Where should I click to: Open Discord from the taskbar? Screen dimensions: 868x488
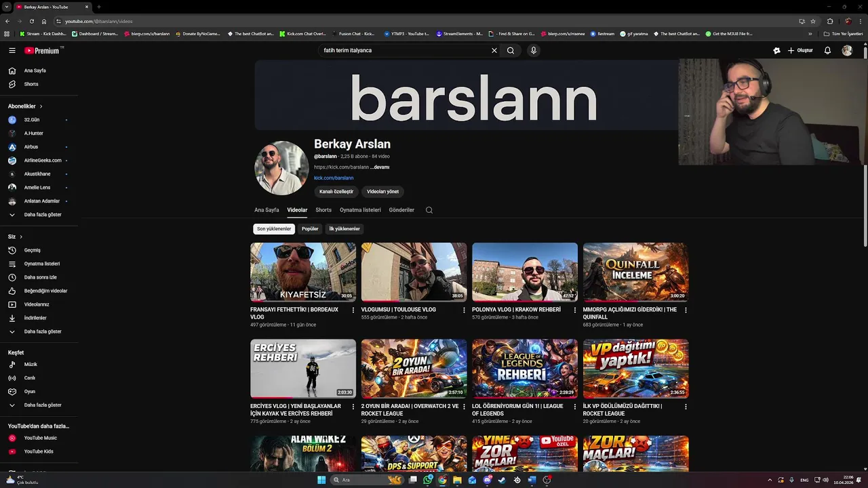pyautogui.click(x=488, y=480)
